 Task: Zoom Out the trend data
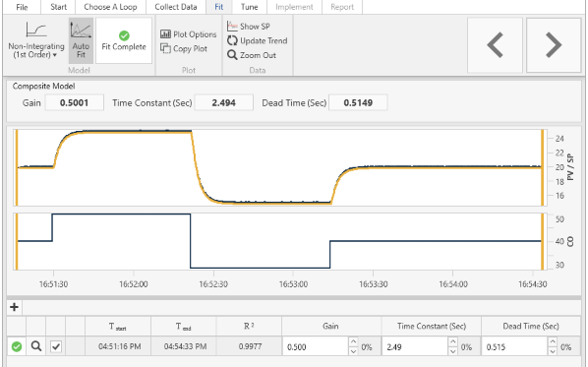click(x=252, y=55)
